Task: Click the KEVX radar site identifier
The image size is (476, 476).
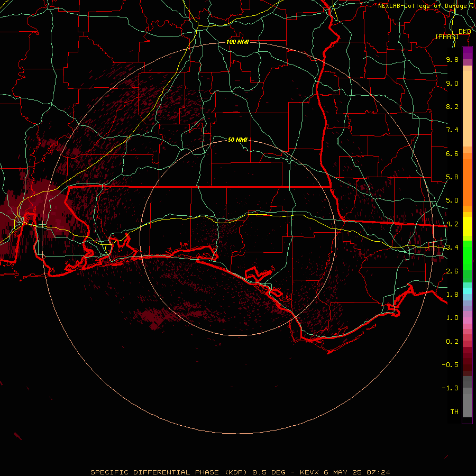Action: click(309, 472)
